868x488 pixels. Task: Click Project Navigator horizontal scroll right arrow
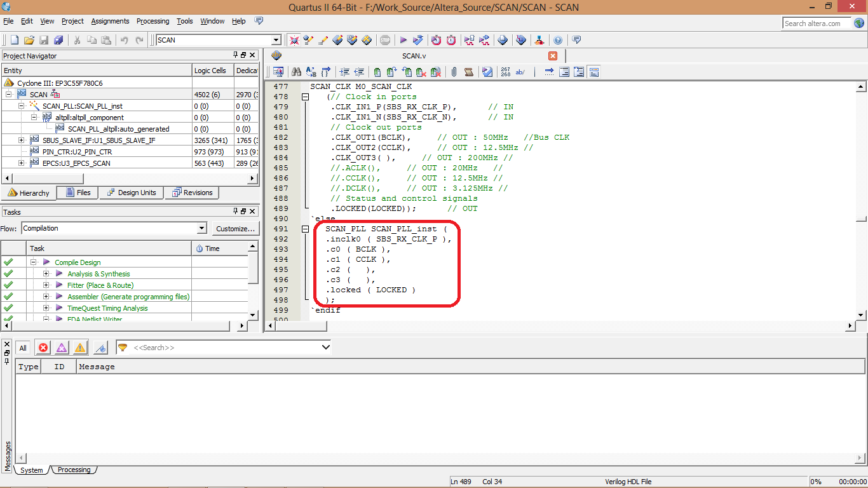click(x=254, y=179)
